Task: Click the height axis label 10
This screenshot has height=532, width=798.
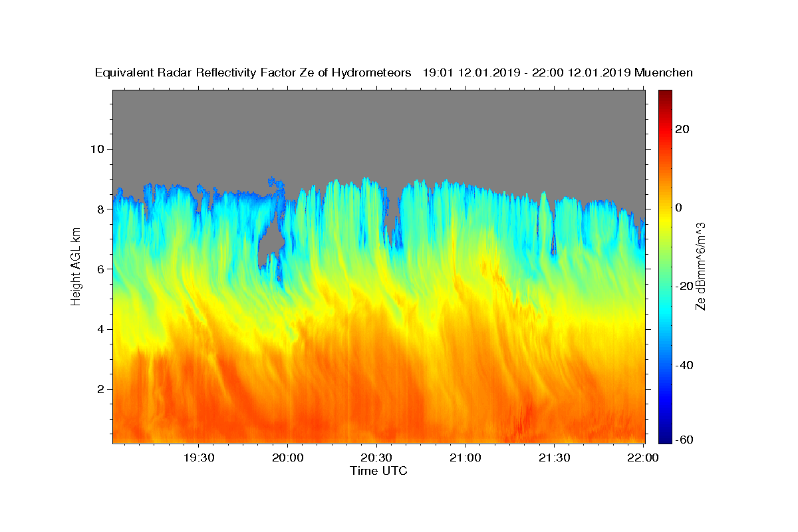Action: coord(98,148)
